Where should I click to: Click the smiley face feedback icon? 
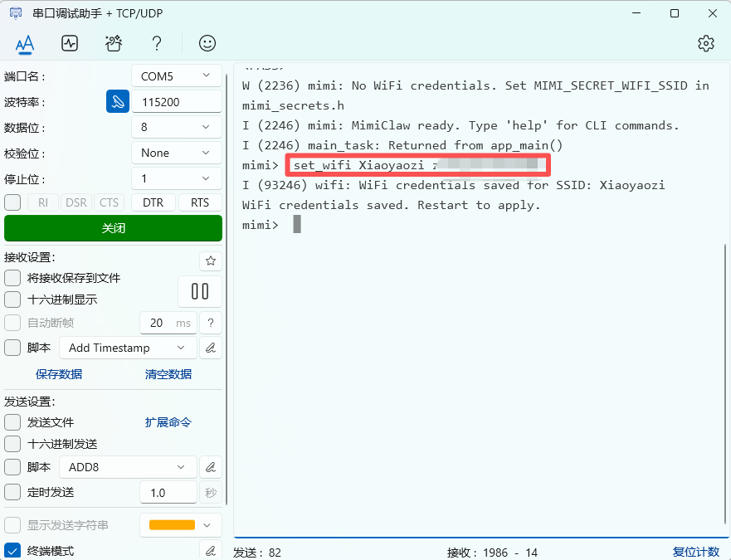[x=207, y=43]
